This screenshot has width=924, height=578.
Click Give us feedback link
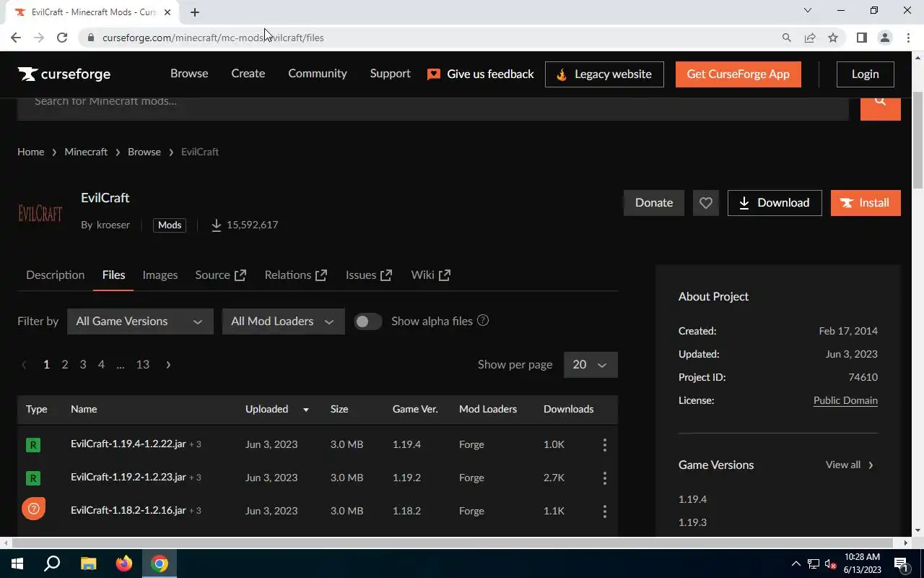pyautogui.click(x=481, y=74)
